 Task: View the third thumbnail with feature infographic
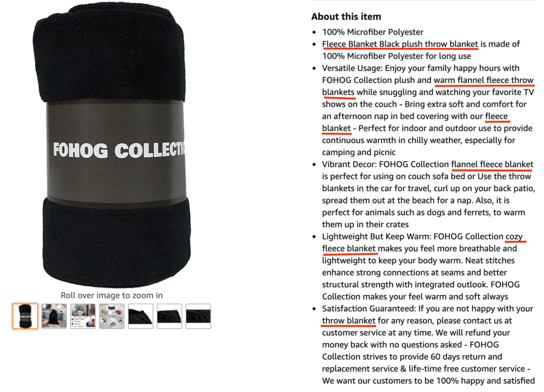point(83,316)
